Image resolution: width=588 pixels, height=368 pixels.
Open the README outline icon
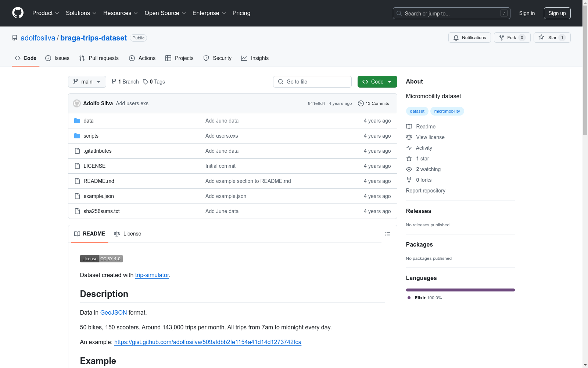tap(387, 234)
